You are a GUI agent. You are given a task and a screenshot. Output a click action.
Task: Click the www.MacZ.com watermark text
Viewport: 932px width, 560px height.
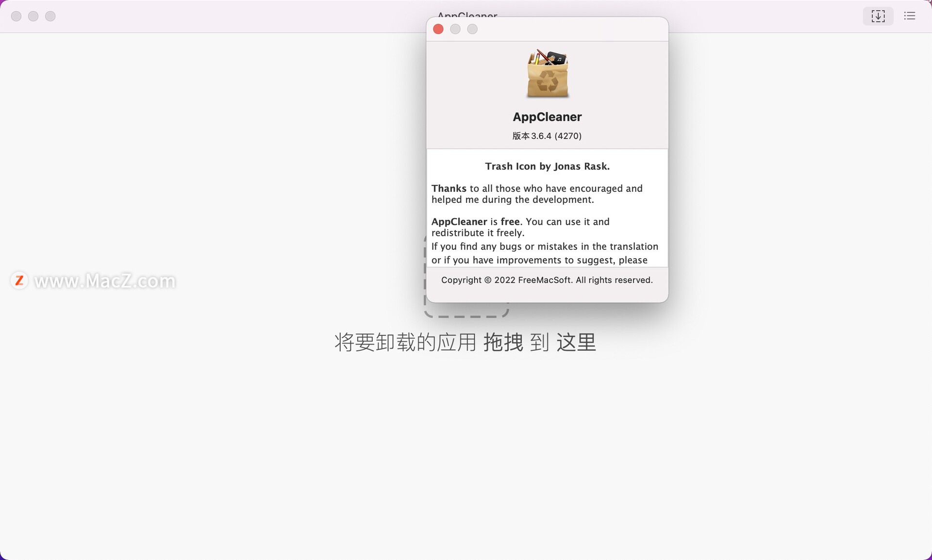pyautogui.click(x=105, y=281)
